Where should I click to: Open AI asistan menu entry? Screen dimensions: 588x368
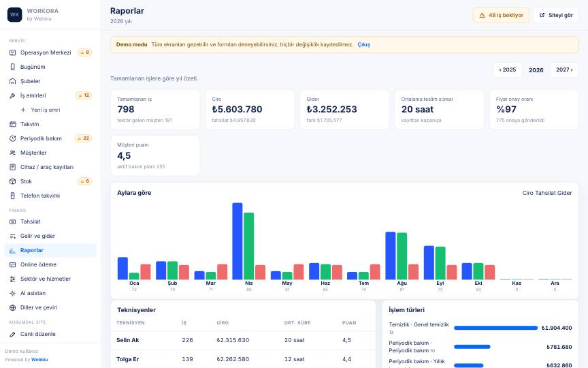(50, 293)
